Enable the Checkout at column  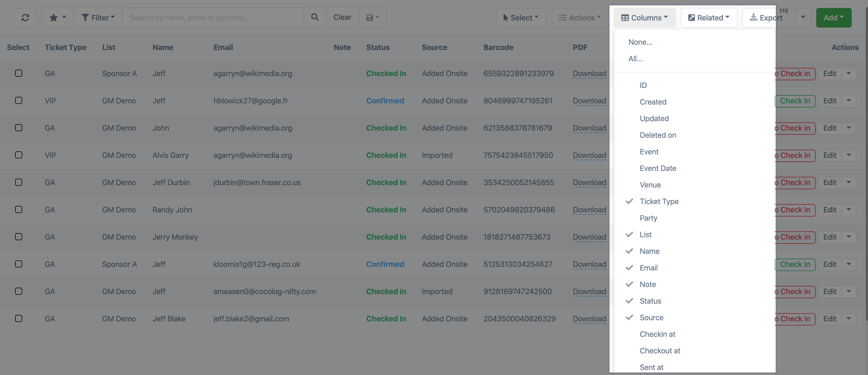(695, 351)
